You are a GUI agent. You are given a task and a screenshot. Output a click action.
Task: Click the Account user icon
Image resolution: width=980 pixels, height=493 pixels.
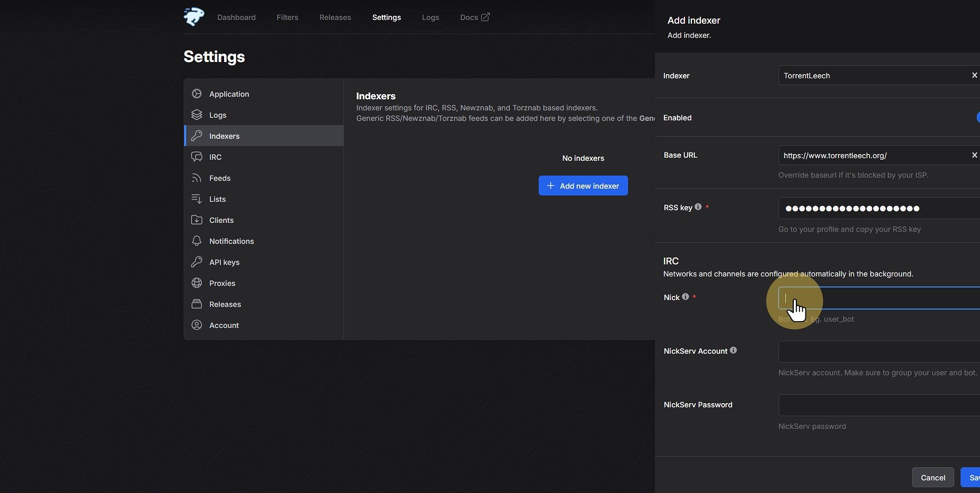tap(197, 325)
